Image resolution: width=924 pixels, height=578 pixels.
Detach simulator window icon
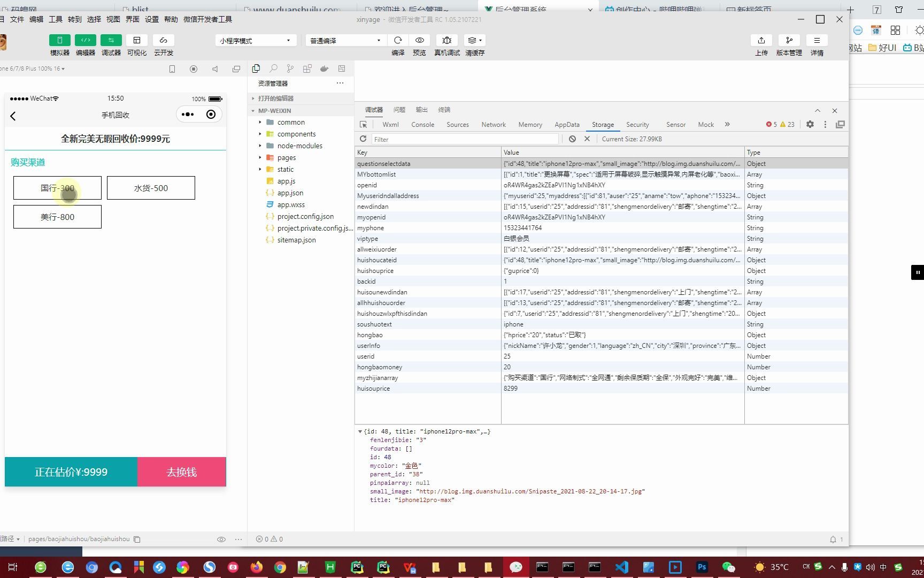coord(236,69)
